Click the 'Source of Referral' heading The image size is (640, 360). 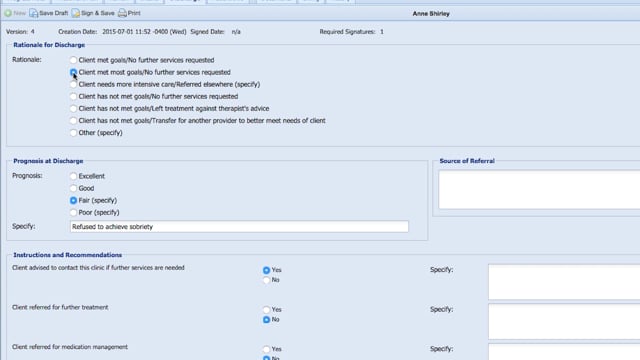click(467, 161)
